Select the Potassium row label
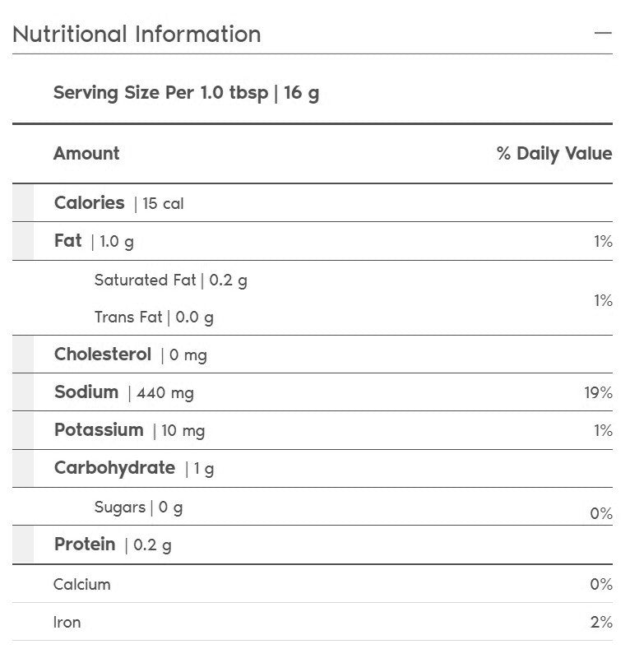 coord(99,430)
